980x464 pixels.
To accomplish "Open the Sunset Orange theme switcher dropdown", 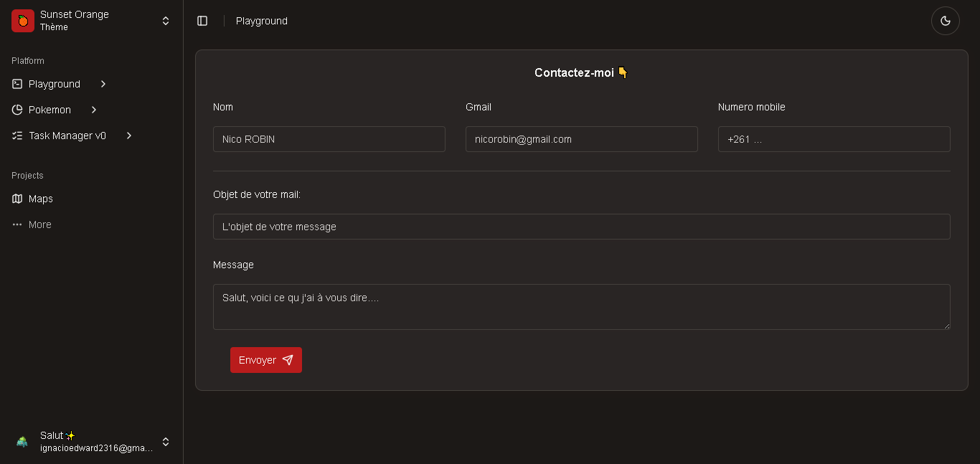I will click(x=166, y=21).
